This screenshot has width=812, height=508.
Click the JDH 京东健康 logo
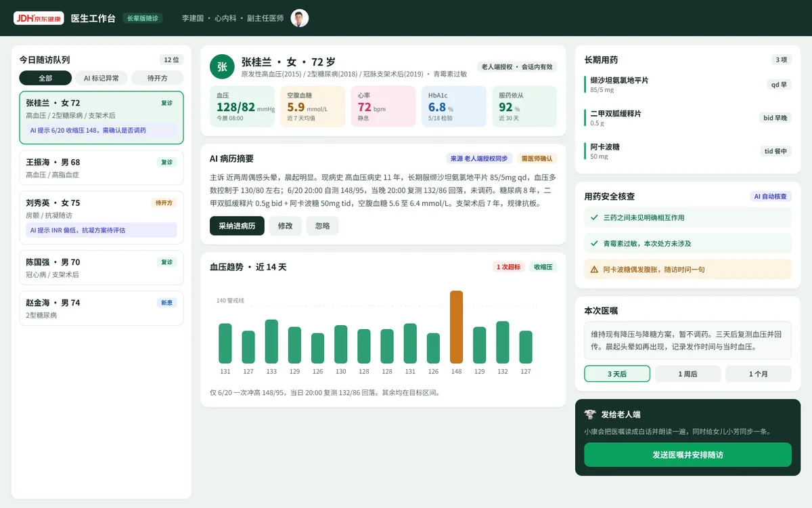tap(39, 18)
